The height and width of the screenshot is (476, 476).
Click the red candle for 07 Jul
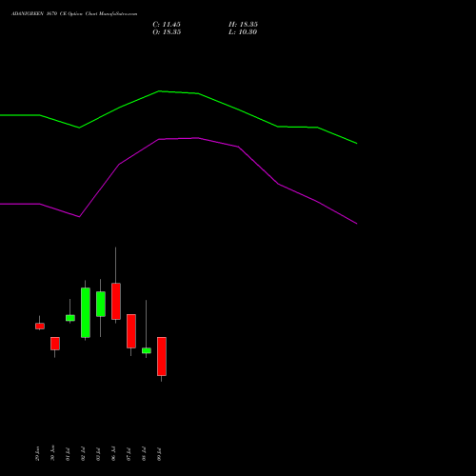131,331
